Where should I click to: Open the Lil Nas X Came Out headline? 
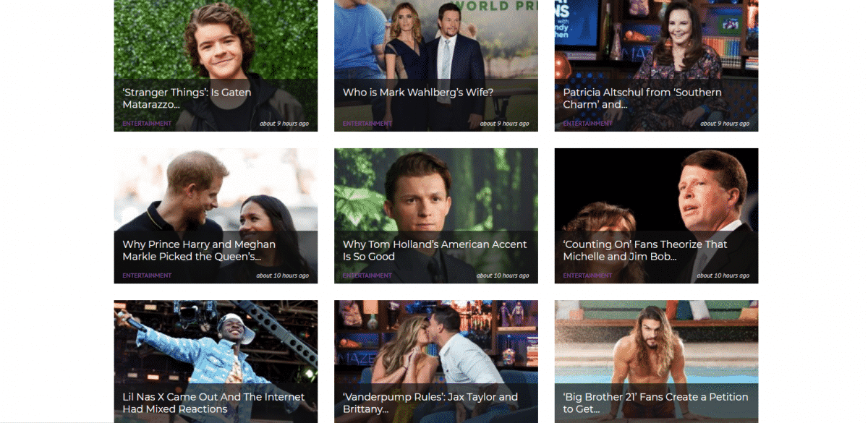pyautogui.click(x=213, y=403)
